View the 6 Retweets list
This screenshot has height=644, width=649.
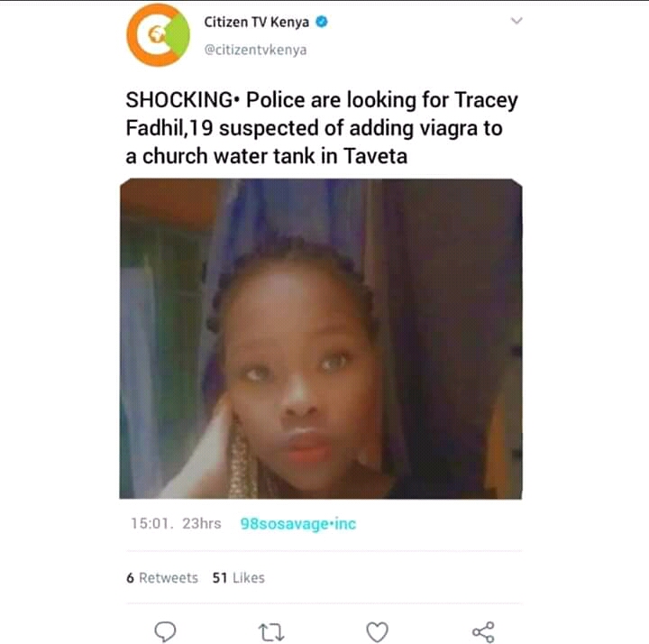click(162, 577)
